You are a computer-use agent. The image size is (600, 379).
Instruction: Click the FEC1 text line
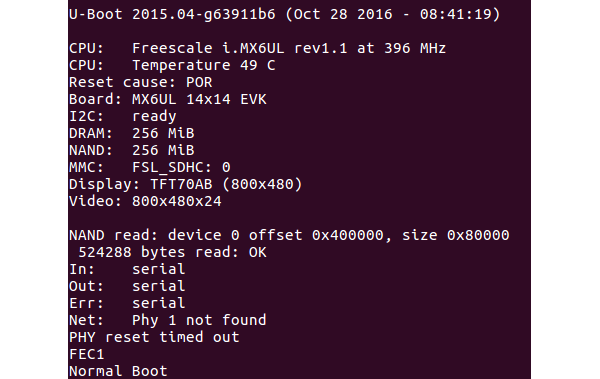[86, 354]
